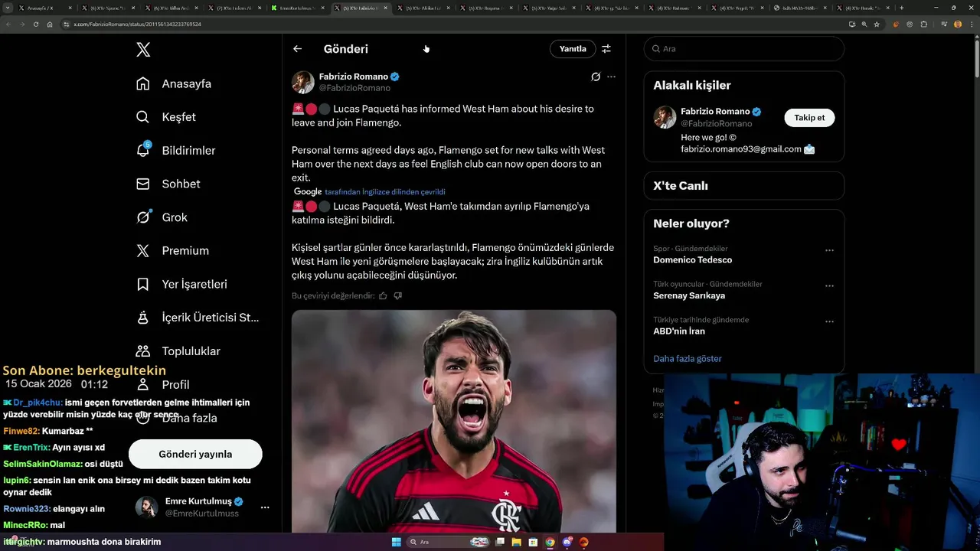The height and width of the screenshot is (551, 980).
Task: Open Domenico Tedesco trend
Action: 692,260
